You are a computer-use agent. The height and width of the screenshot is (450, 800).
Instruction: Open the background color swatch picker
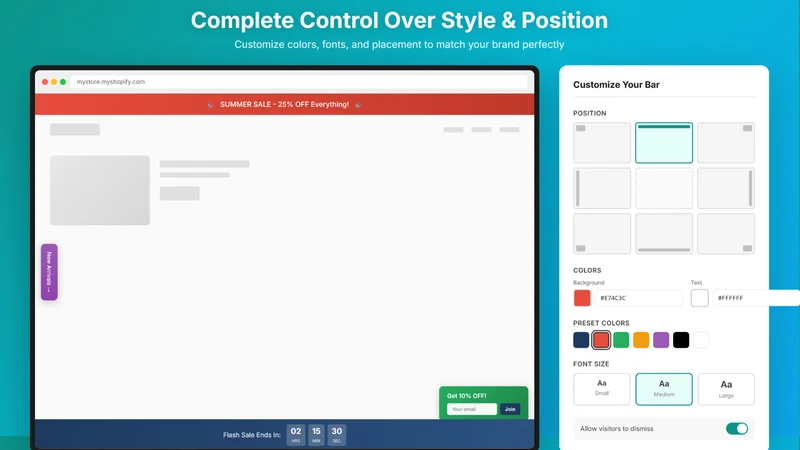click(x=582, y=298)
